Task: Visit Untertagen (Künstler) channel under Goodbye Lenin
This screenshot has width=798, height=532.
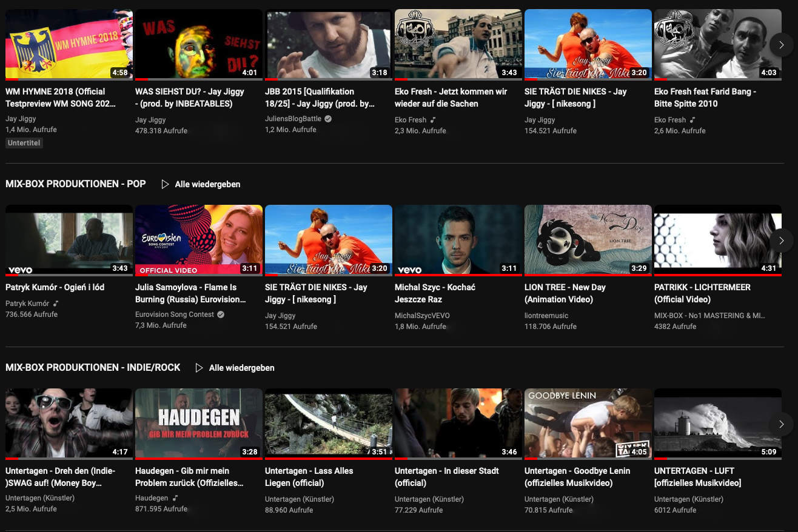Action: (559, 499)
